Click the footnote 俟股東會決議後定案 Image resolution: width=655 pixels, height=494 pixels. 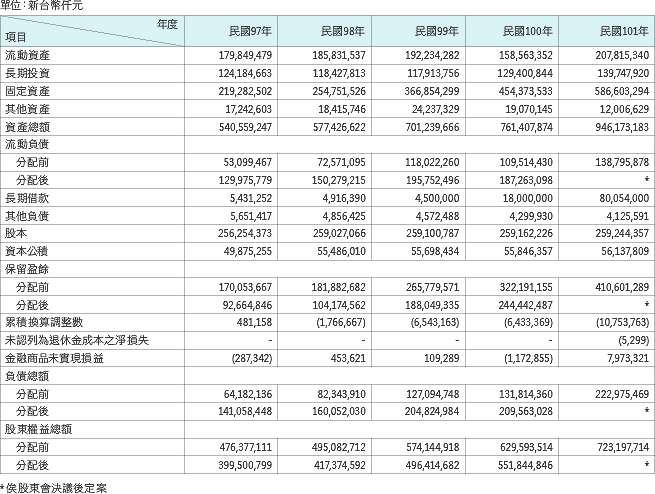coord(57,488)
